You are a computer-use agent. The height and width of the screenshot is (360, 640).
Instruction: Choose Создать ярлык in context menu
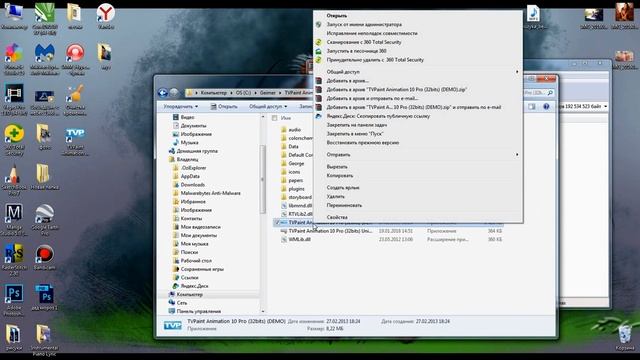(418, 188)
